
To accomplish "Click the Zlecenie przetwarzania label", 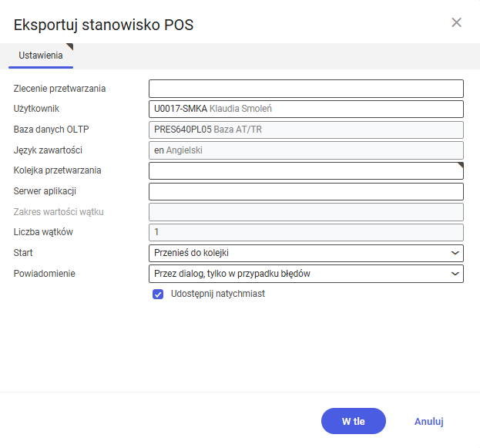I will tap(59, 89).
